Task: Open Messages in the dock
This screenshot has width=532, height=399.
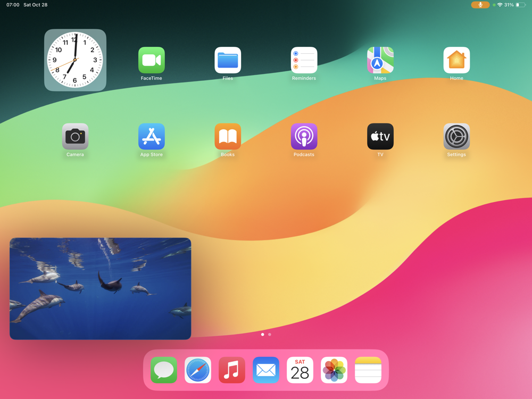Action: (164, 370)
